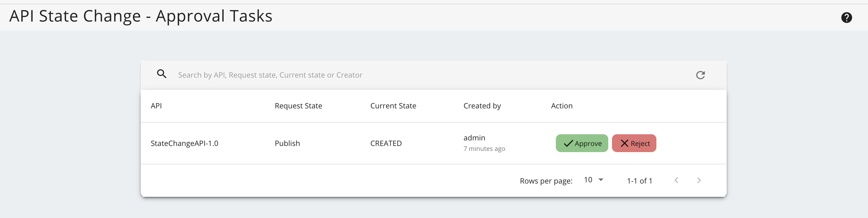The height and width of the screenshot is (218, 868).
Task: Go to next page arrow
Action: pos(699,180)
